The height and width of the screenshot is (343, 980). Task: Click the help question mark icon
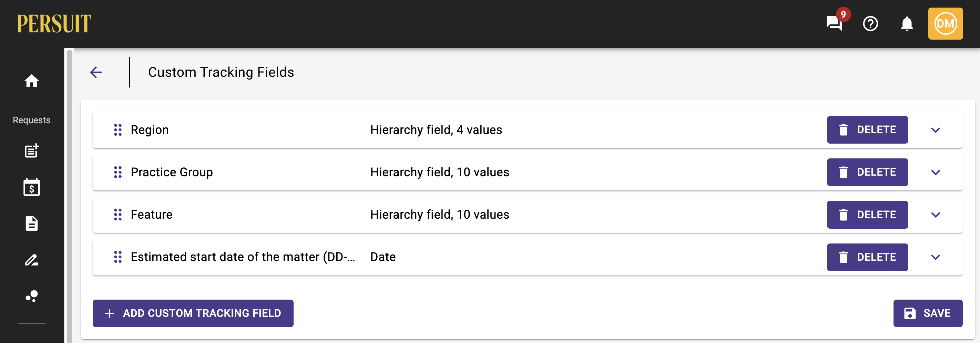[870, 23]
